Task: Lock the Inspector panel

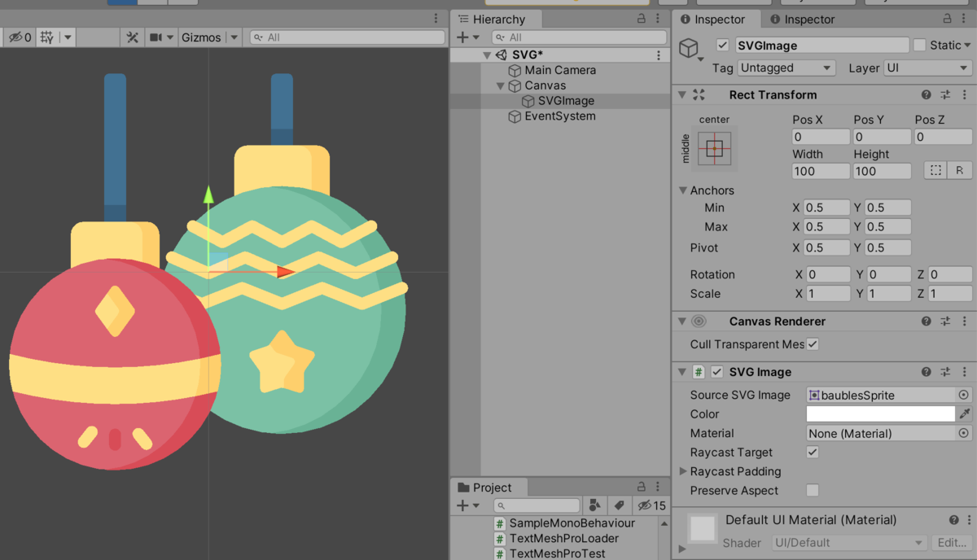Action: point(947,19)
